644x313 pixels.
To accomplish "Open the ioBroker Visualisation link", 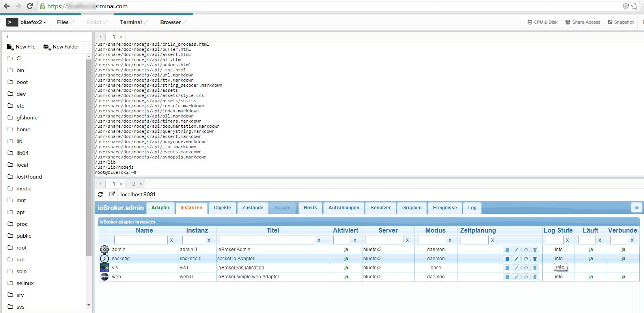I will click(x=241, y=268).
